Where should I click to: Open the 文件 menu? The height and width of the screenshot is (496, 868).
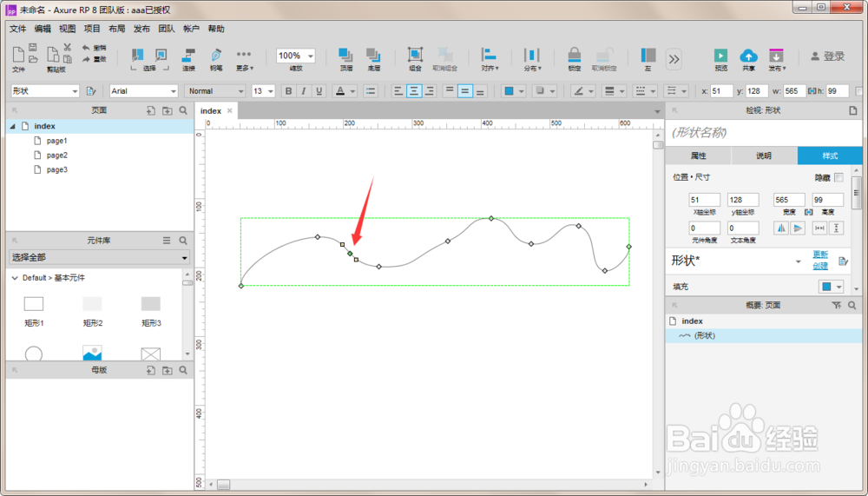pyautogui.click(x=17, y=29)
